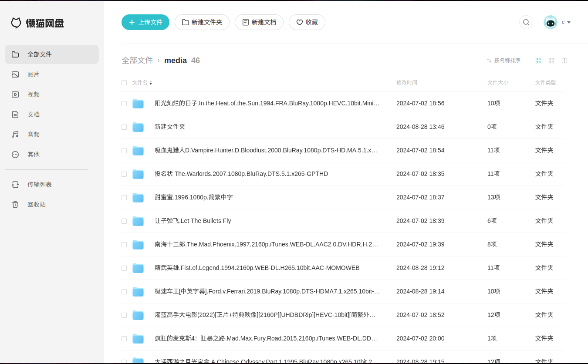
Task: Click 文件类型 column header
Action: point(546,83)
